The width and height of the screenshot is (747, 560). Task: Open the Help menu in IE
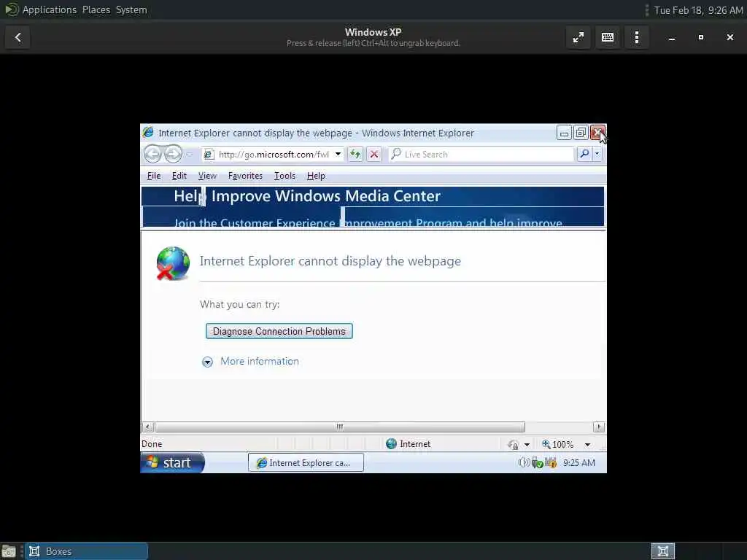pos(316,176)
